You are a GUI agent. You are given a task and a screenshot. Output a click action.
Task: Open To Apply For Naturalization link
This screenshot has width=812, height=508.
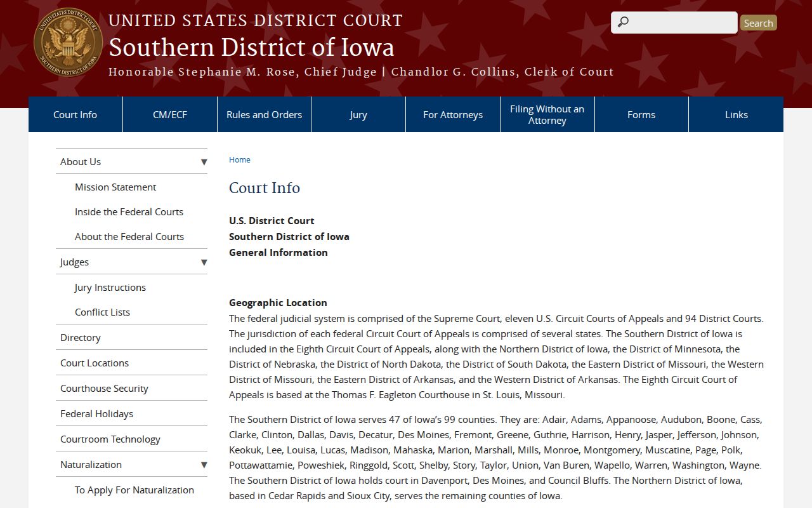point(134,490)
